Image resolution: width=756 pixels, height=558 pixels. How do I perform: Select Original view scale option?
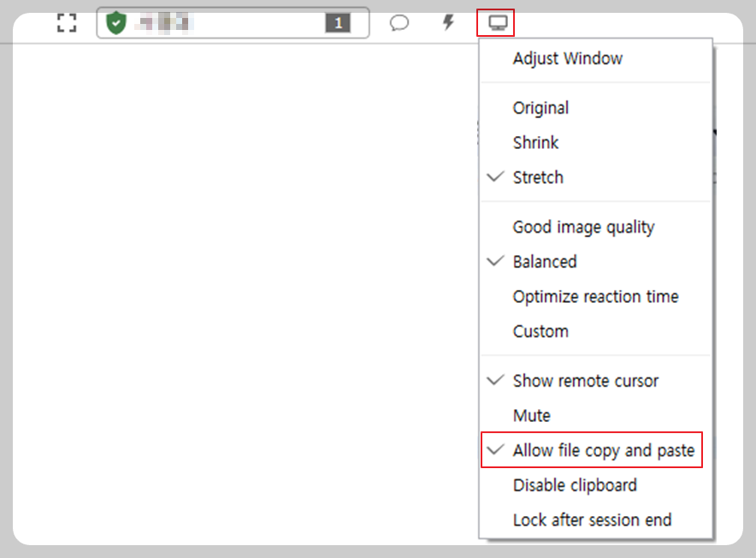[595, 108]
